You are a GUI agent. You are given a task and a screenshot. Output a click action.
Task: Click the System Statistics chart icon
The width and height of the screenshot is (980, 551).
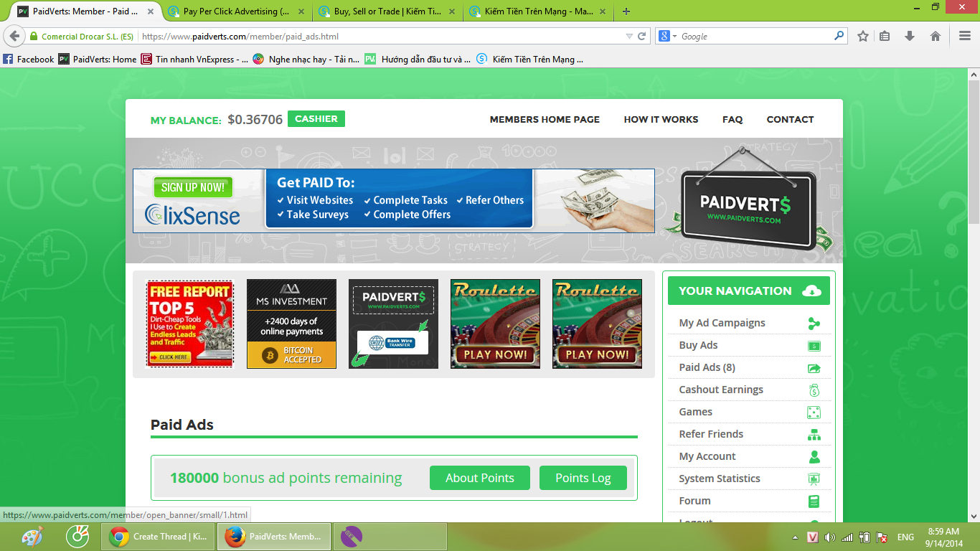(x=814, y=479)
